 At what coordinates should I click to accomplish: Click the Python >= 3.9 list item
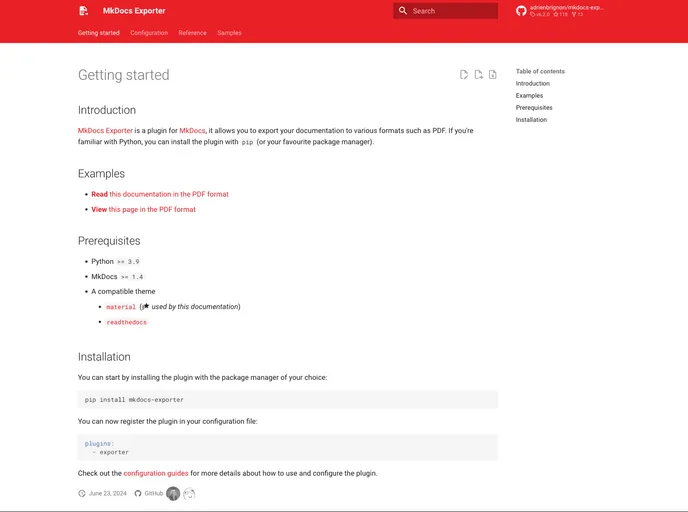point(115,261)
